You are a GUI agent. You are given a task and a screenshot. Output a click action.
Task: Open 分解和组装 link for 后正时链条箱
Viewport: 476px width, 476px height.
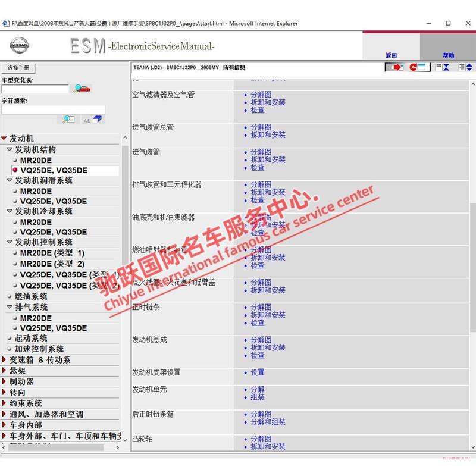click(268, 422)
